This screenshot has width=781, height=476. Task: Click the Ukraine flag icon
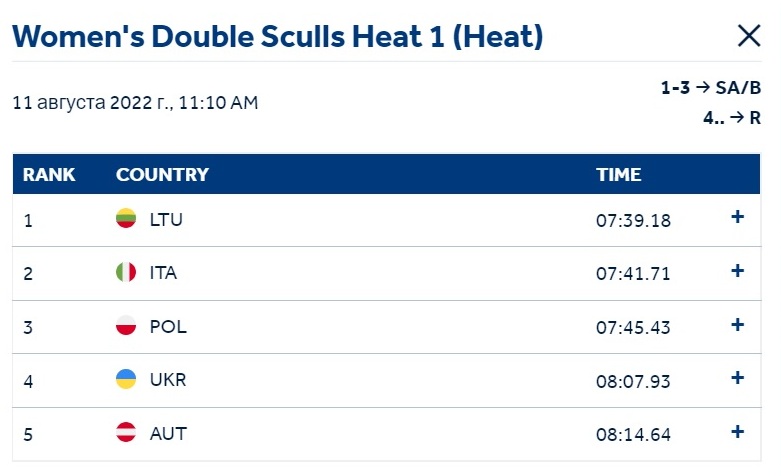click(x=126, y=379)
